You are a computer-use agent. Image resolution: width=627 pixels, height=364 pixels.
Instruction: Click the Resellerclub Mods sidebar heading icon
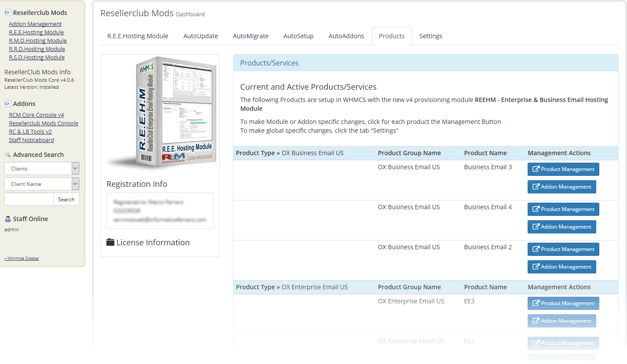[7, 13]
